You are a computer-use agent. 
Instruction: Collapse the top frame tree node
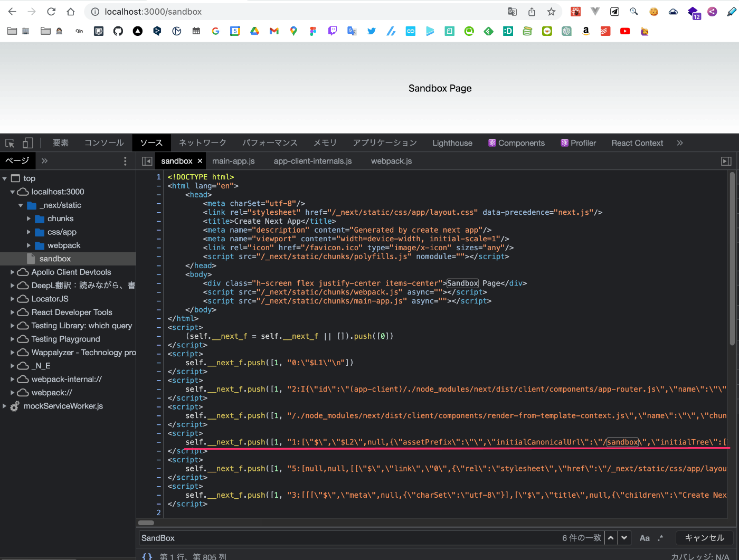pyautogui.click(x=5, y=178)
